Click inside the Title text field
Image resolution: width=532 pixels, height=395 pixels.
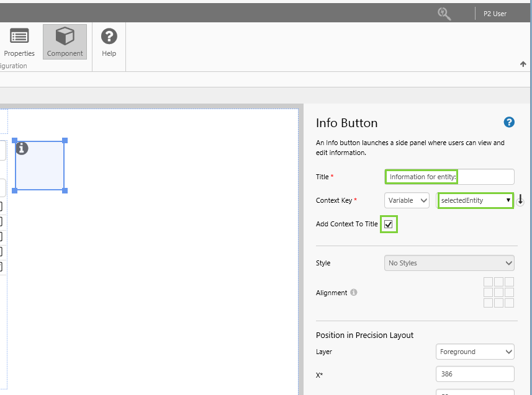pyautogui.click(x=449, y=177)
